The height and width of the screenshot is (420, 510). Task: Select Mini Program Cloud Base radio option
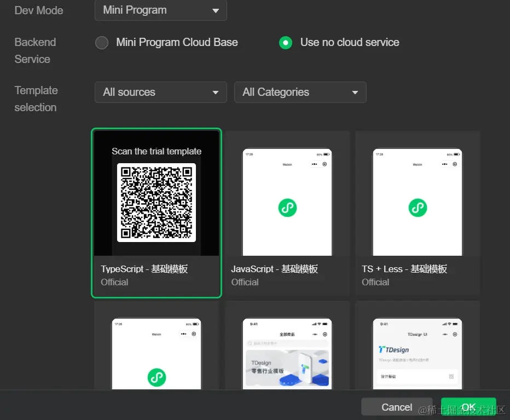point(102,43)
